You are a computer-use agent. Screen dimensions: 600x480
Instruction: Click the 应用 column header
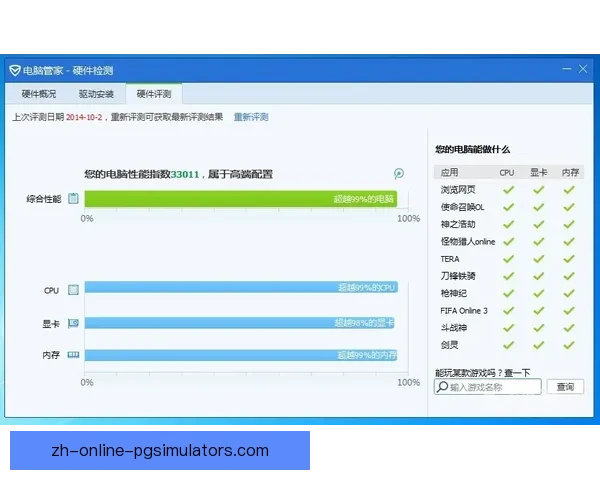click(449, 173)
